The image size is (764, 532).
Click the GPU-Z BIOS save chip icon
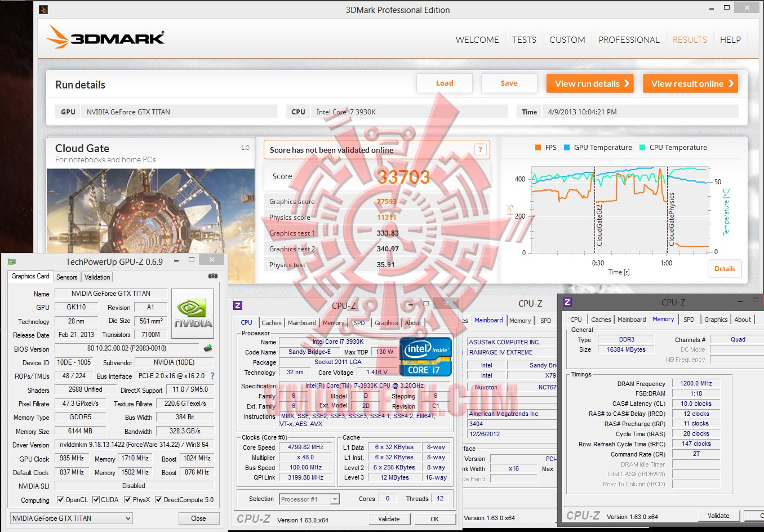pos(208,348)
